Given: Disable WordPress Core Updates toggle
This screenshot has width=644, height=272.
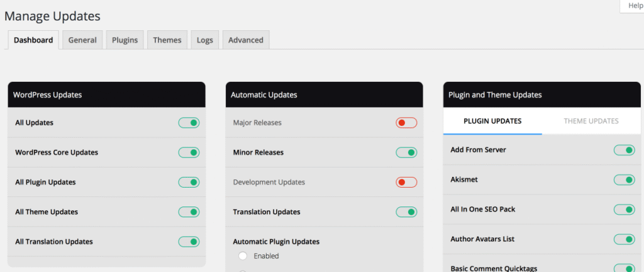Looking at the screenshot, I should pos(189,152).
